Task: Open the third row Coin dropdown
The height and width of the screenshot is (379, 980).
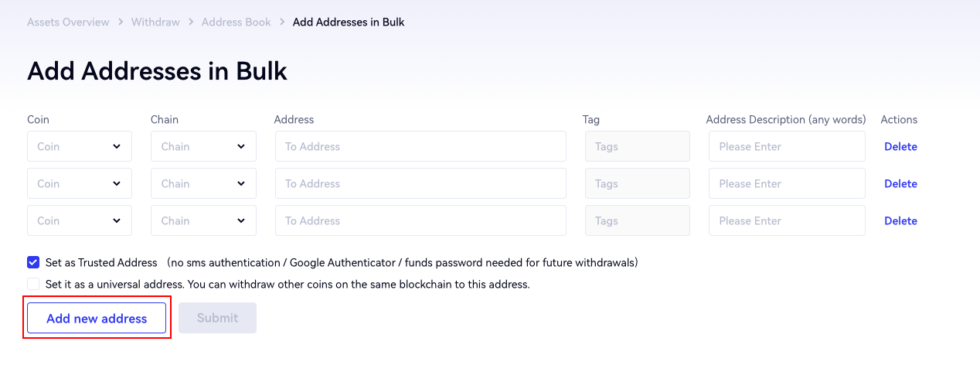Action: tap(80, 220)
